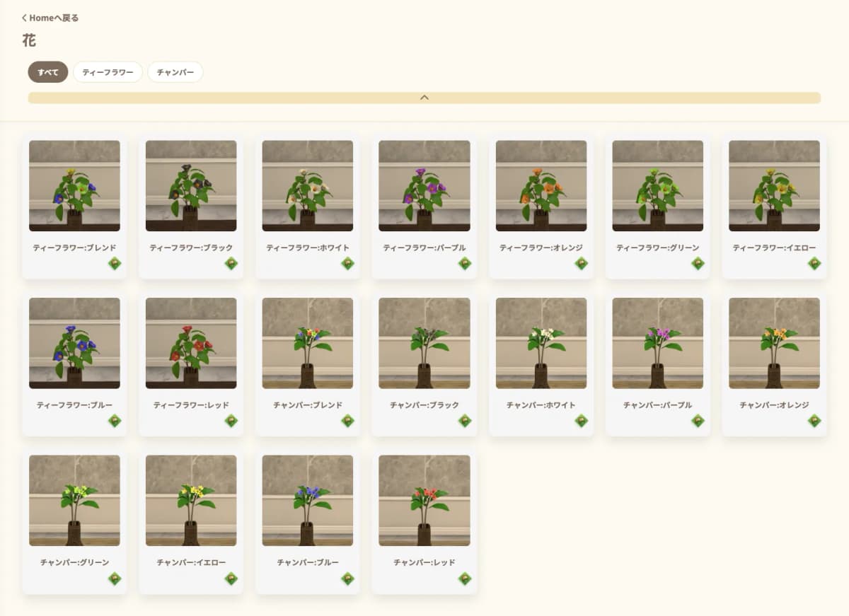The width and height of the screenshot is (849, 616).
Task: Collapse the filter panel with chevron bar
Action: (x=424, y=98)
